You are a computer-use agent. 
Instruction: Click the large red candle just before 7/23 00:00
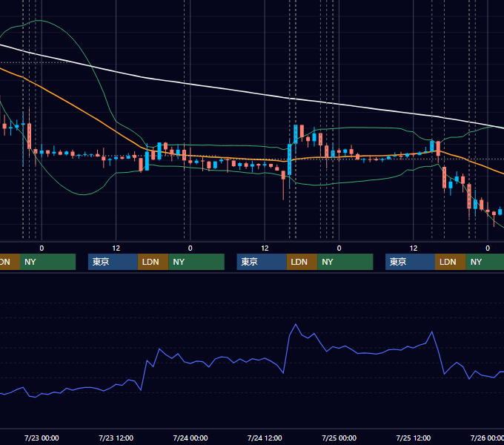point(29,136)
